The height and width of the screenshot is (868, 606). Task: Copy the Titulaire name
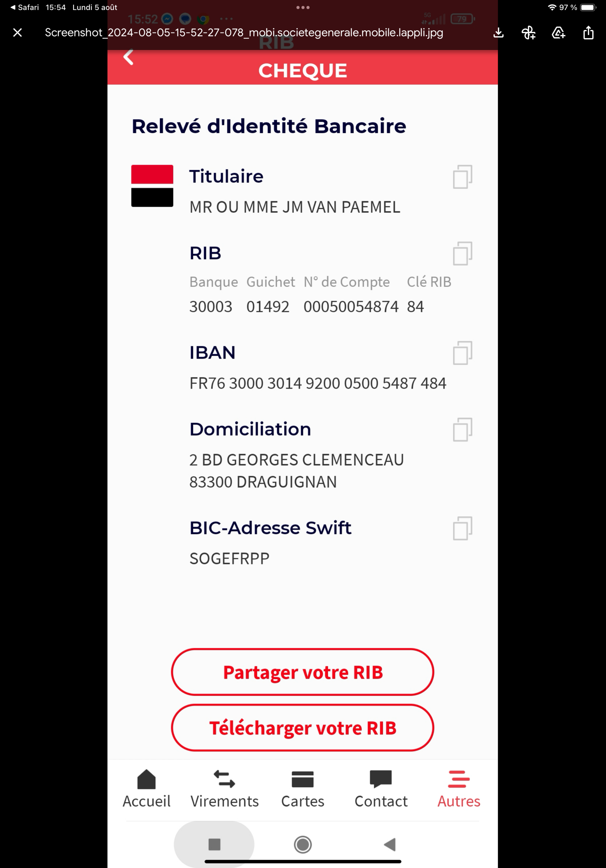(x=462, y=177)
